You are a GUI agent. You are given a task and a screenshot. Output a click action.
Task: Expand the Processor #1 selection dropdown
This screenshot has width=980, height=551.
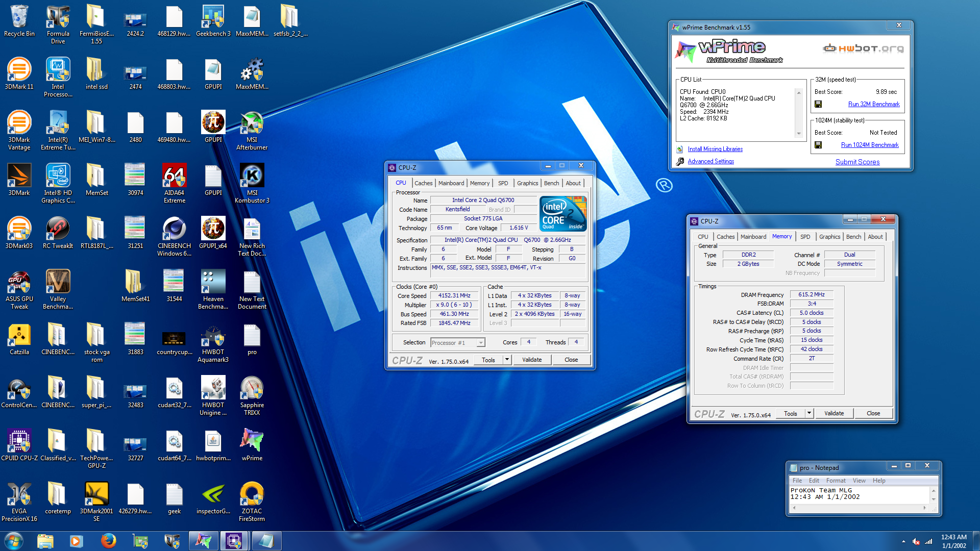(x=480, y=343)
